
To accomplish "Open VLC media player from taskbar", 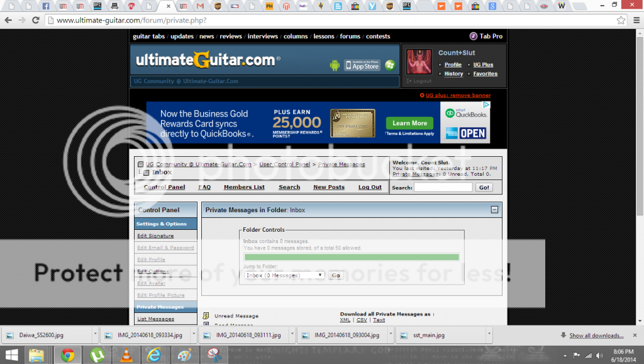I will click(126, 355).
